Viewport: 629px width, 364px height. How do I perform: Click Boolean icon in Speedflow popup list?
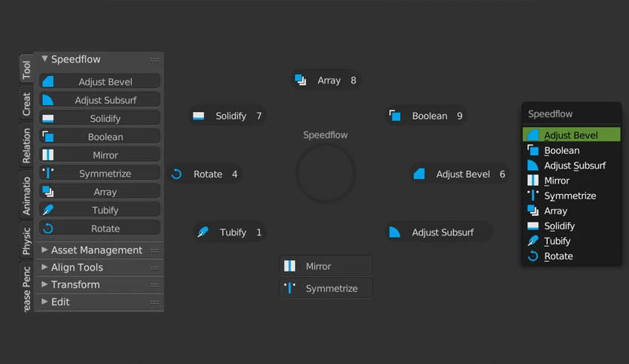tap(533, 150)
